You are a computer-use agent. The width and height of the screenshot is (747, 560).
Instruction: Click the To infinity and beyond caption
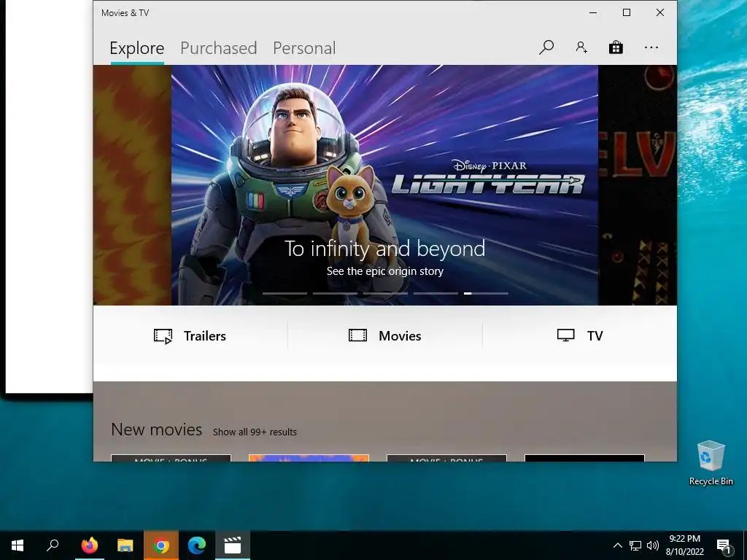click(x=385, y=249)
